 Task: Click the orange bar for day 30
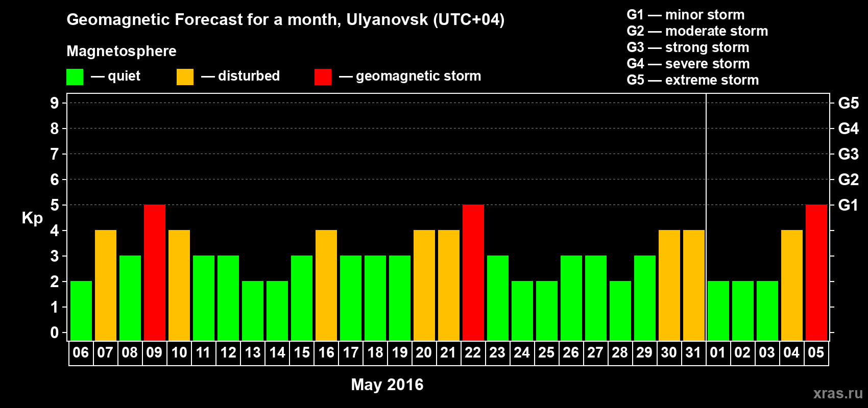tap(669, 286)
